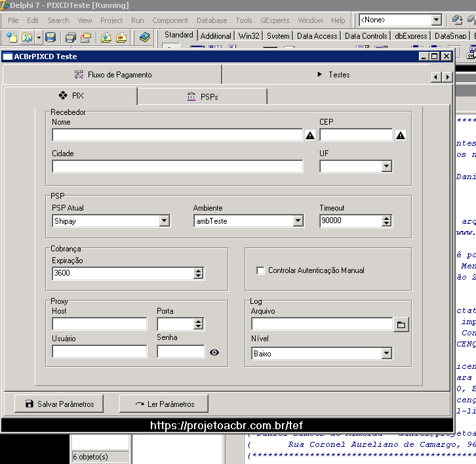Screen dimensions: 476x464
Task: Click the Cidade input field
Action: click(177, 167)
